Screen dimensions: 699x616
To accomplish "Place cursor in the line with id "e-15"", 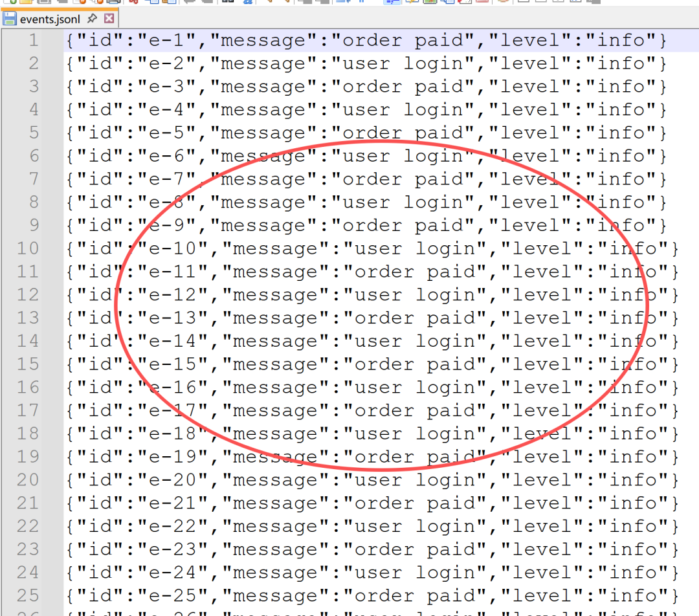I will [x=372, y=365].
